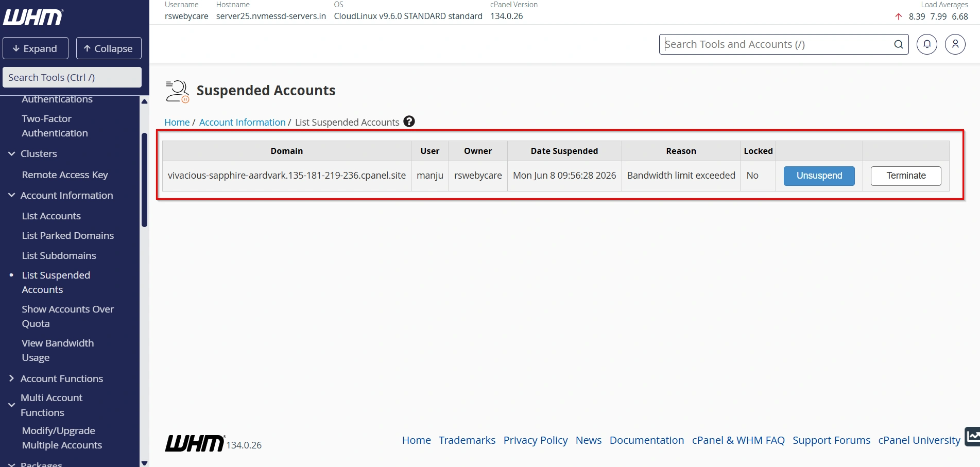This screenshot has height=467, width=980.
Task: Click the Suspended Accounts page icon
Action: tap(177, 91)
